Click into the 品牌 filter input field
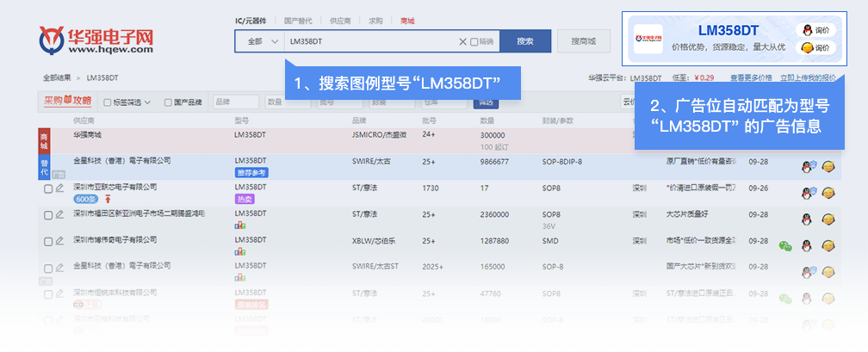The width and height of the screenshot is (868, 352). point(233,102)
